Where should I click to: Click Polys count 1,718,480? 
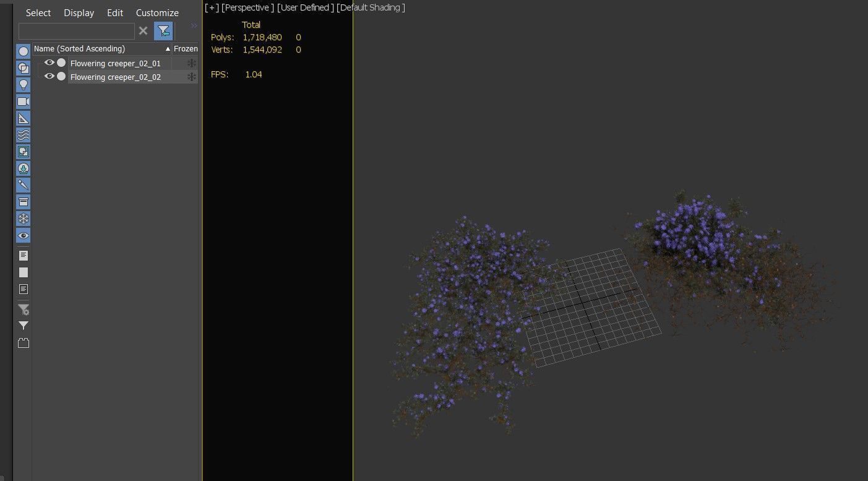pyautogui.click(x=262, y=37)
